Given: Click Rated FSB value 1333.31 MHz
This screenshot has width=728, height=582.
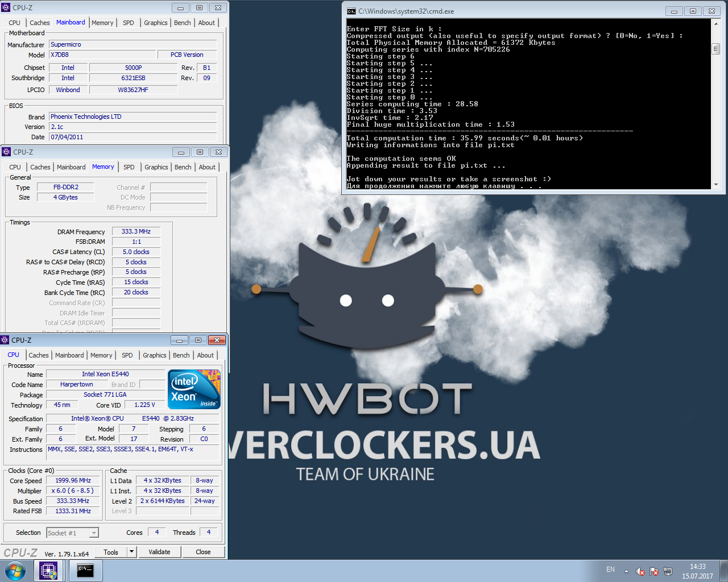Looking at the screenshot, I should pos(73,511).
